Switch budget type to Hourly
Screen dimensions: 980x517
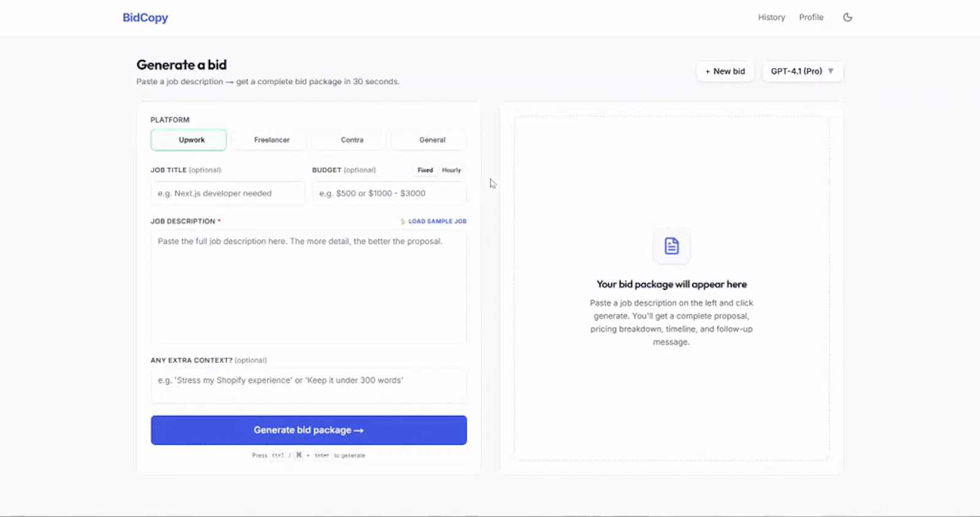coord(451,170)
